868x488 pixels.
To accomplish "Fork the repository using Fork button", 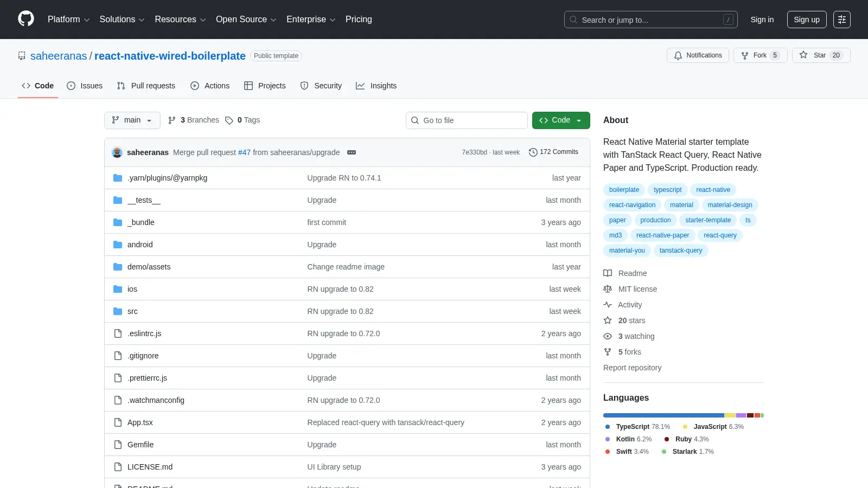I will (760, 55).
